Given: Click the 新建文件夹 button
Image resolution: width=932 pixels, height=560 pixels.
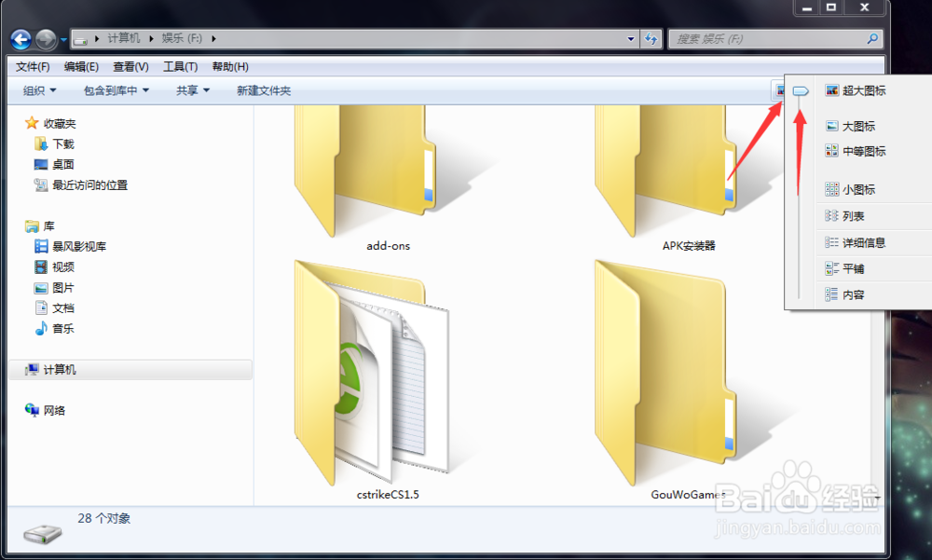Looking at the screenshot, I should tap(264, 90).
